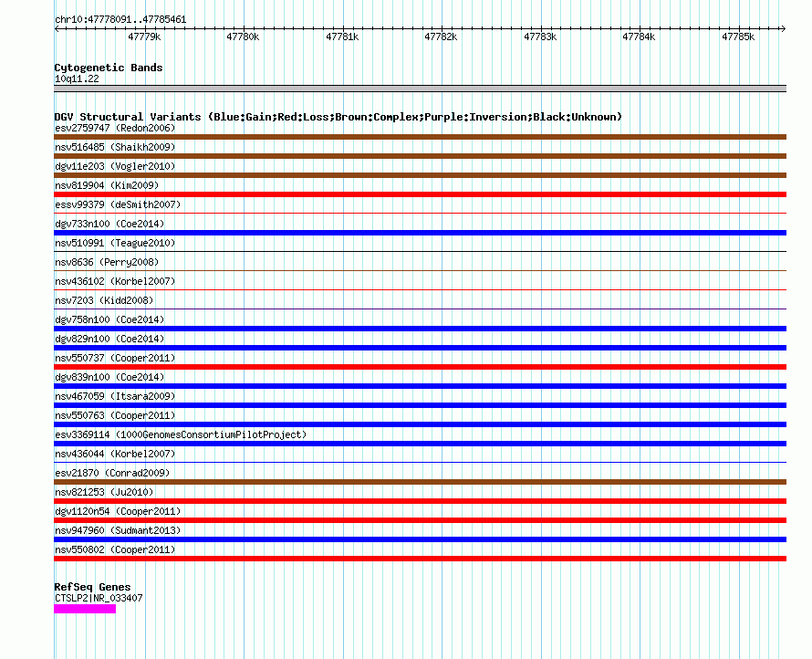Click the 47779k ruler mark
The width and height of the screenshot is (812, 659).
(x=144, y=37)
